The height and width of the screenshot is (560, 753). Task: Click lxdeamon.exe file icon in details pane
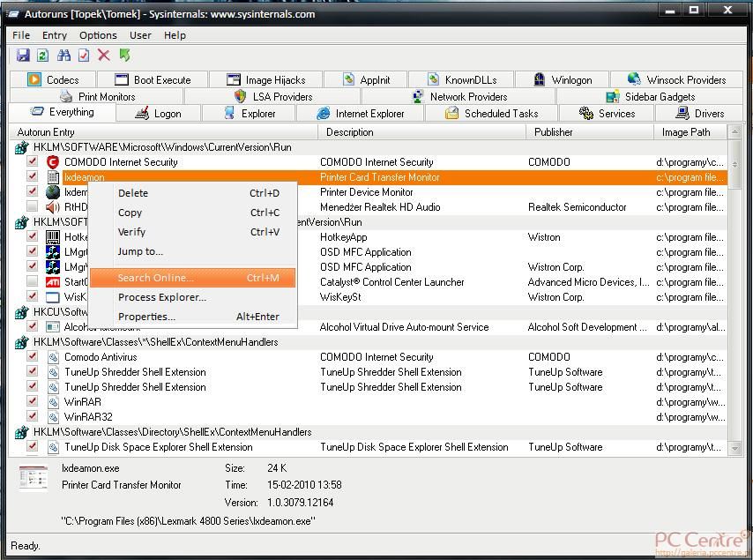pos(34,477)
